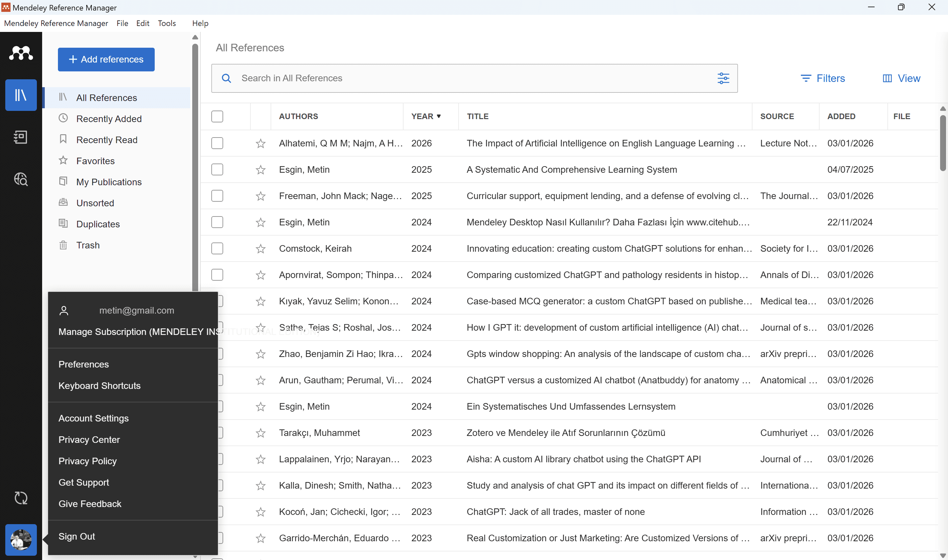The width and height of the screenshot is (948, 560).
Task: Open the Library view icon in left rail
Action: 21,95
